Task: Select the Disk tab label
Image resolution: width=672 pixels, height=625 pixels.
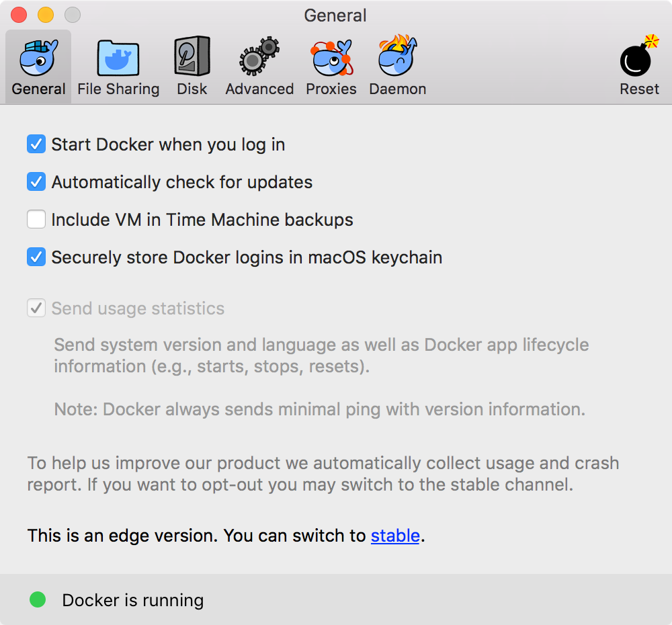Action: 192,89
